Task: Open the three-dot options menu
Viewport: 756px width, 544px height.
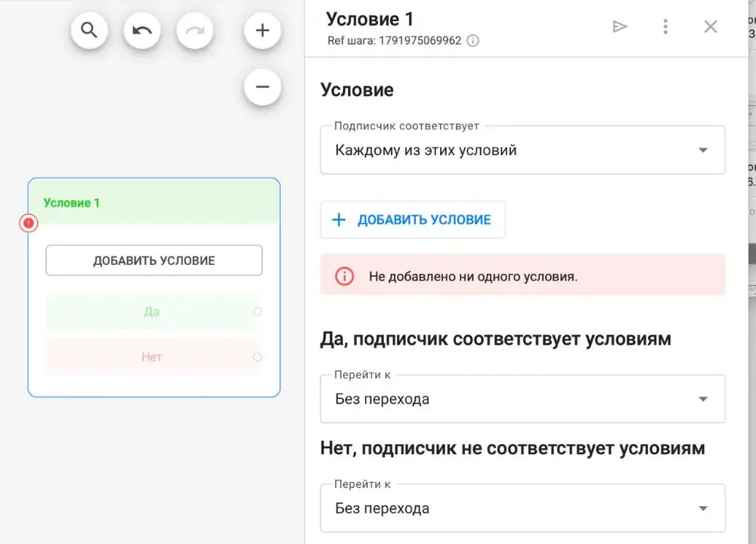Action: pos(665,26)
